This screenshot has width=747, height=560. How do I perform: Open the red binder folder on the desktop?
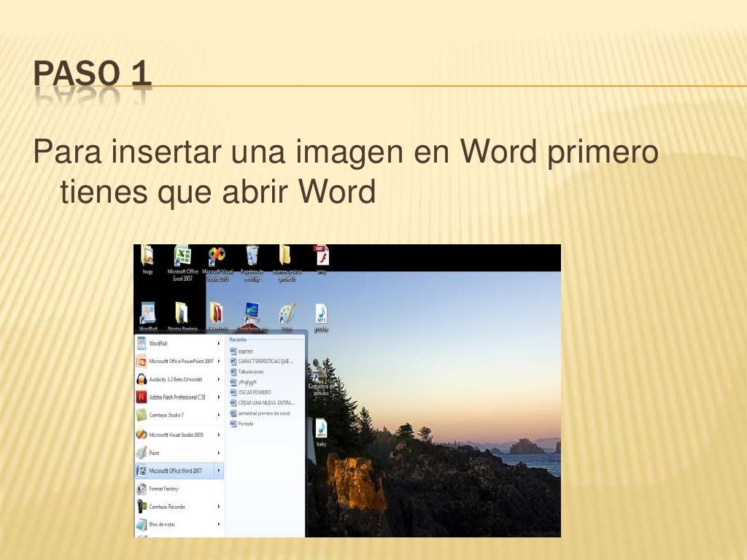tap(217, 316)
